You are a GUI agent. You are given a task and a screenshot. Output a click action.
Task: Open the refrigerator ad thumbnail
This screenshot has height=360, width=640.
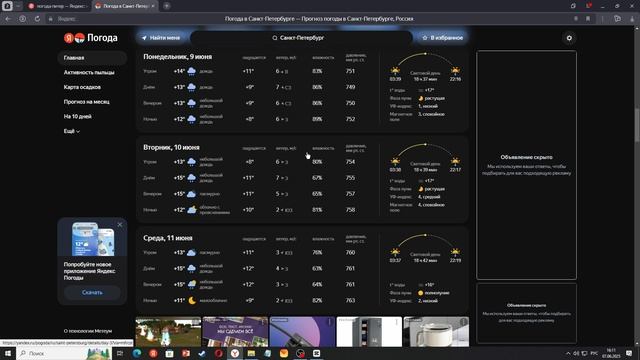coord(369,332)
